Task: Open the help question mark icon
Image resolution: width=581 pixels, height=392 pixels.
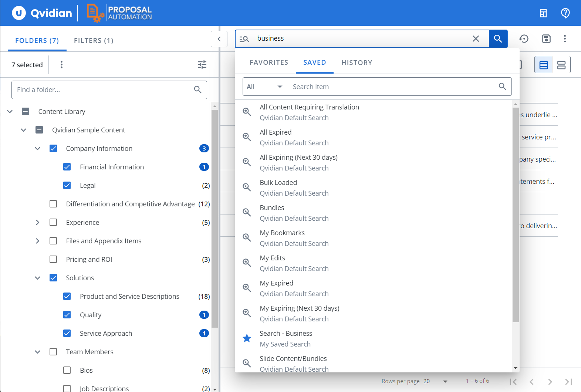Action: [x=565, y=13]
